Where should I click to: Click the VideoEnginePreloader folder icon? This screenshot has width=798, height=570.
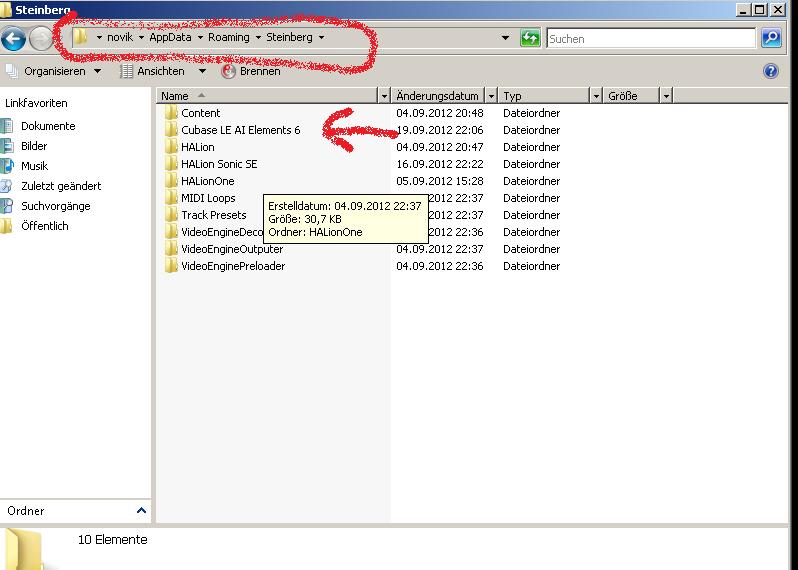[x=171, y=266]
